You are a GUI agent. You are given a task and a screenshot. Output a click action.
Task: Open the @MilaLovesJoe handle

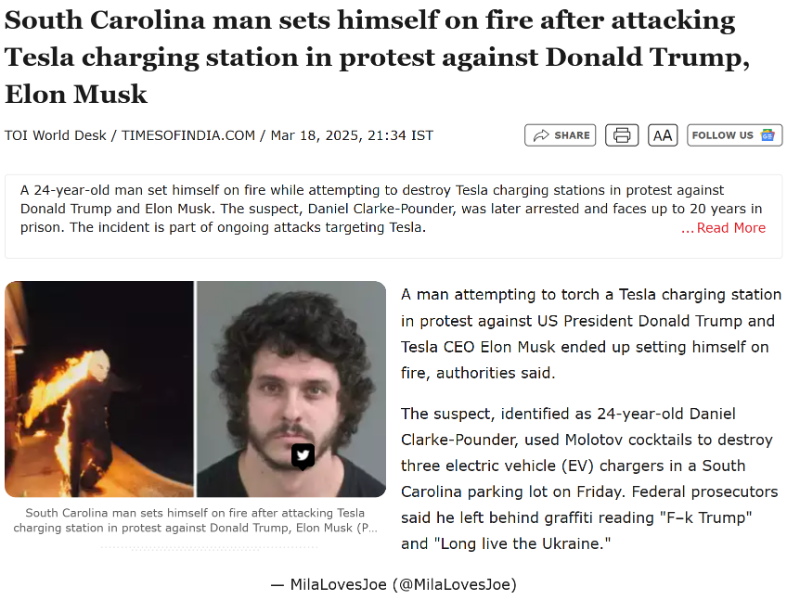point(454,584)
